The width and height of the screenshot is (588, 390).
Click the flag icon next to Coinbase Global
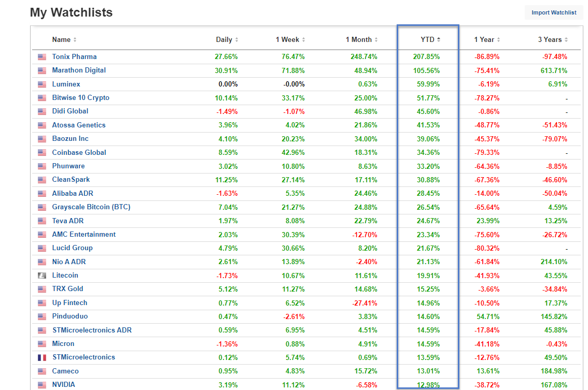(42, 152)
